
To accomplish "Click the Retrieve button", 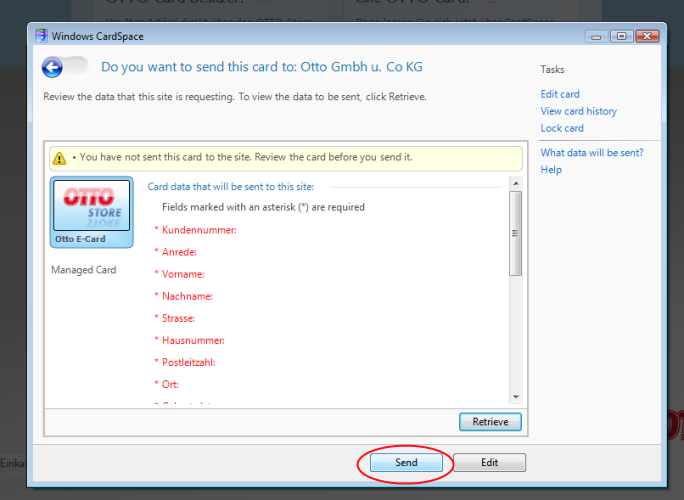I will [490, 422].
